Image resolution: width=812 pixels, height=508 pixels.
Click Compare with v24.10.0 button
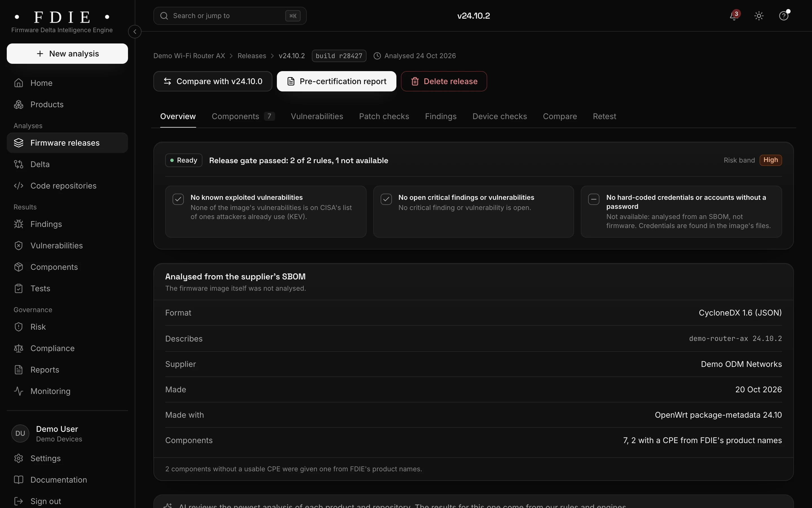click(213, 81)
